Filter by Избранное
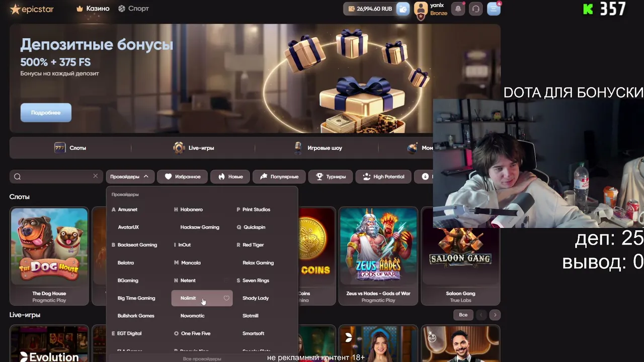644x362 pixels. [182, 176]
